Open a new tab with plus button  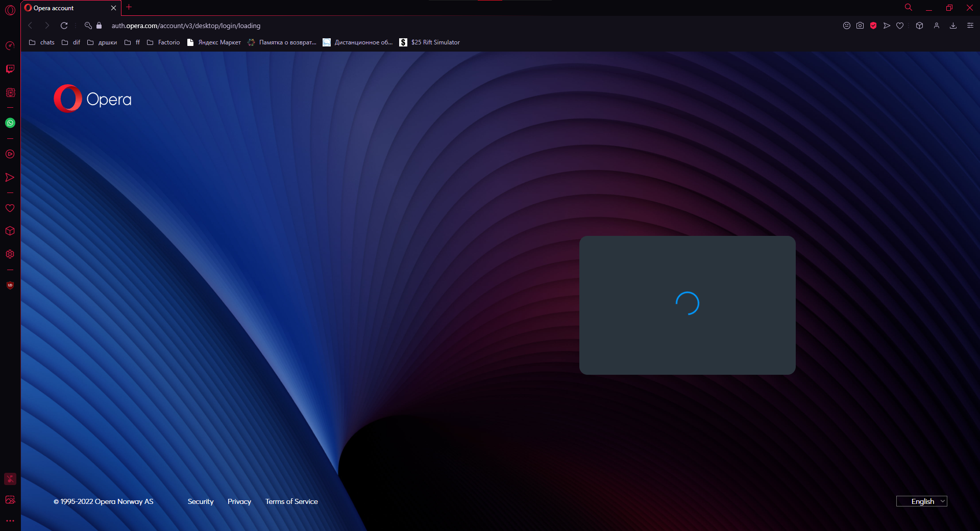(x=129, y=7)
